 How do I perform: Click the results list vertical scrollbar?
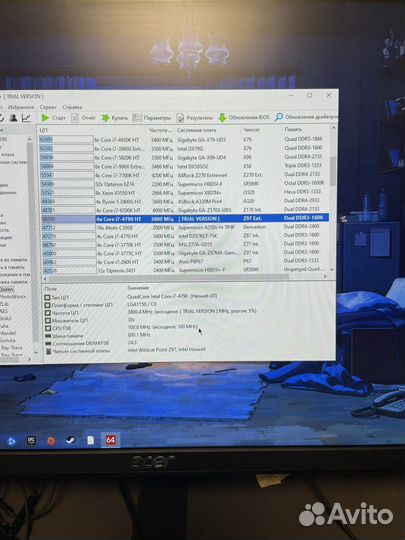tap(333, 171)
